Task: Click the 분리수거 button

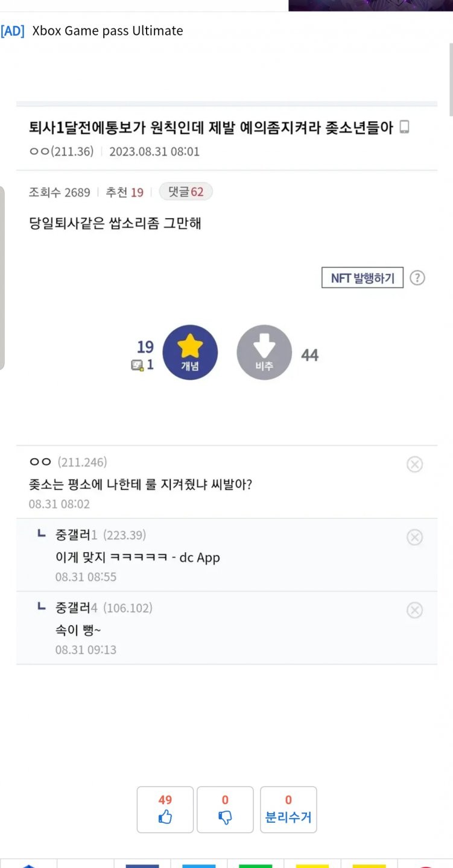Action: 288,810
